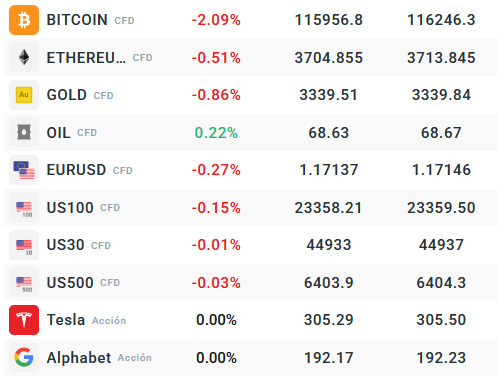The image size is (500, 377).
Task: Click US500 buy price 6404.3
Action: [x=441, y=283]
